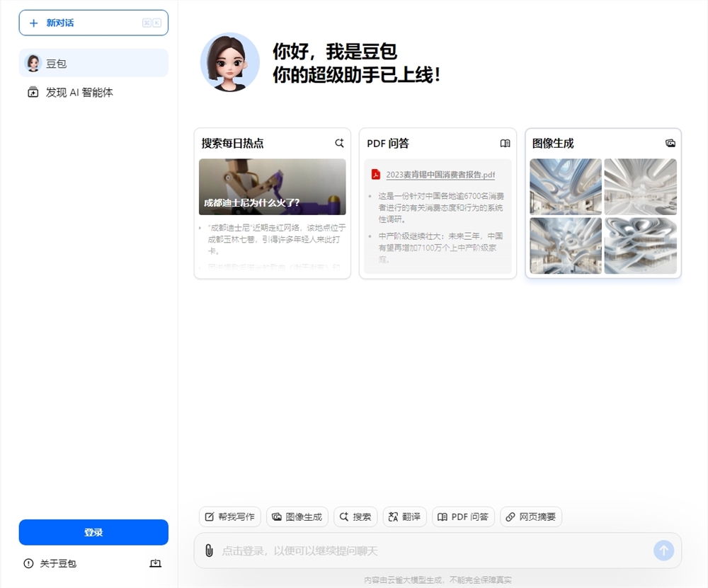Click the image icon on 图像生成 card header
Image resolution: width=708 pixels, height=588 pixels.
click(x=670, y=143)
